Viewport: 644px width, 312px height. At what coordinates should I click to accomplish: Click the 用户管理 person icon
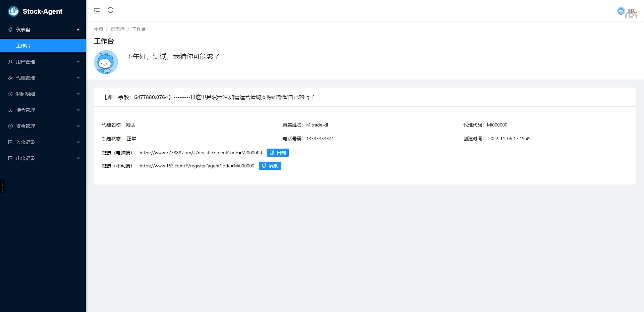coord(10,62)
